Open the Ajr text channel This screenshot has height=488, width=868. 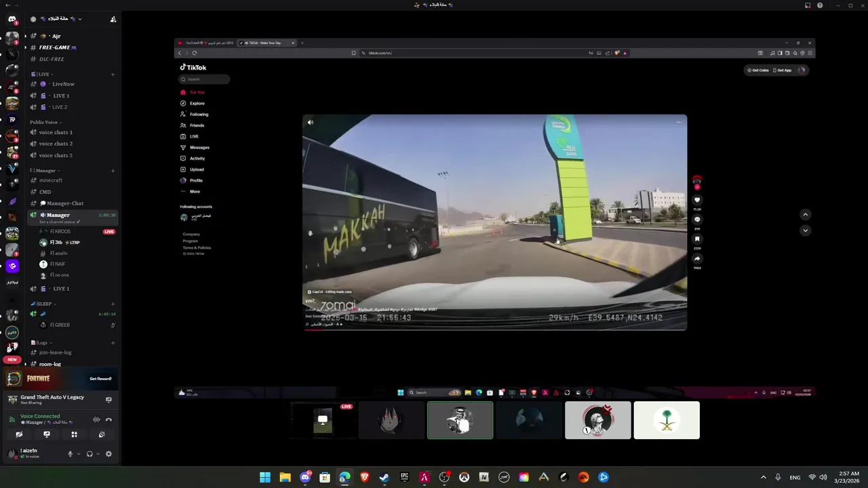(71, 36)
